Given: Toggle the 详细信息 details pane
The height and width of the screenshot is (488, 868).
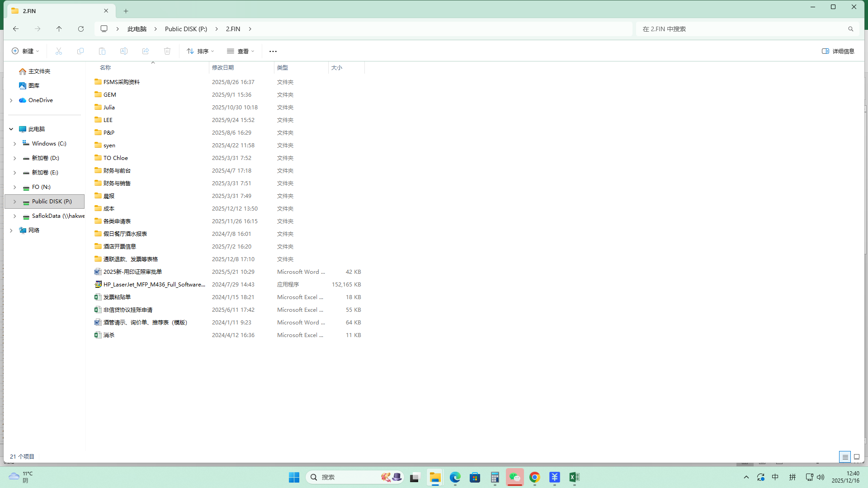Looking at the screenshot, I should click(838, 51).
